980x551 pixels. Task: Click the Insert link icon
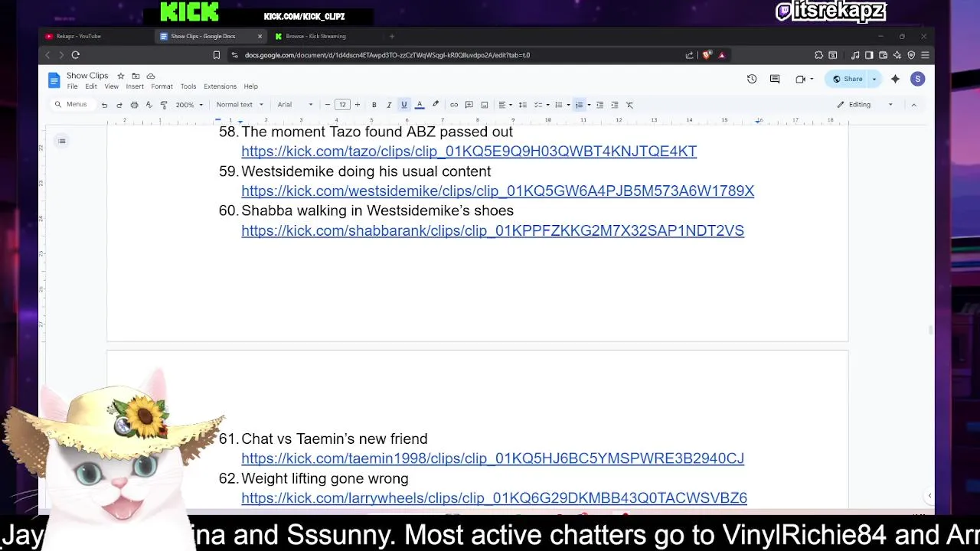454,105
